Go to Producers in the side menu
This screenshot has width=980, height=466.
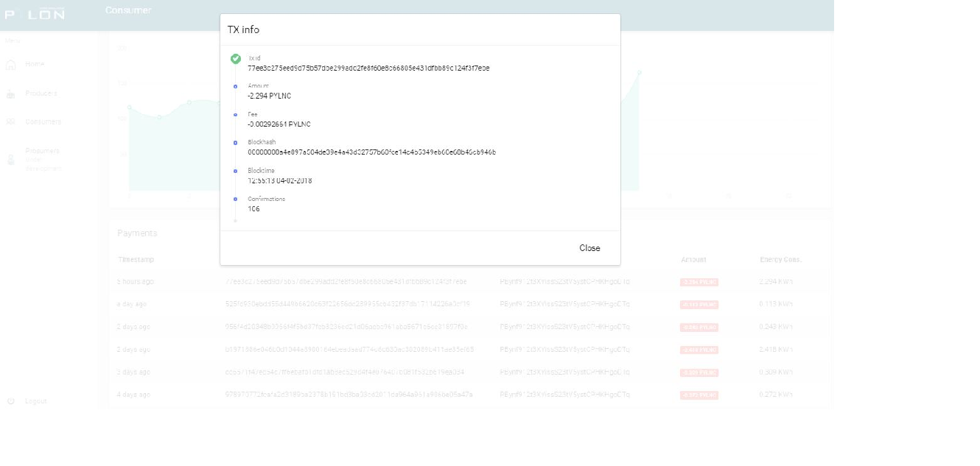point(41,93)
